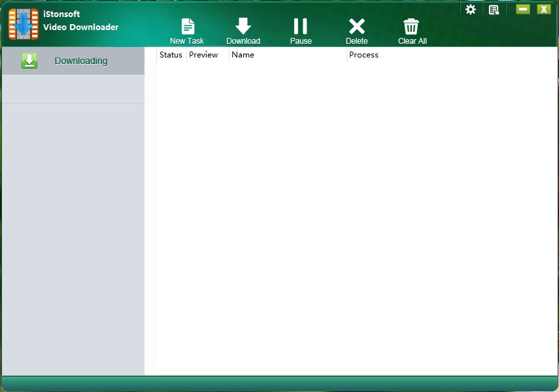
Task: Sort by the Status column header
Action: pyautogui.click(x=171, y=55)
